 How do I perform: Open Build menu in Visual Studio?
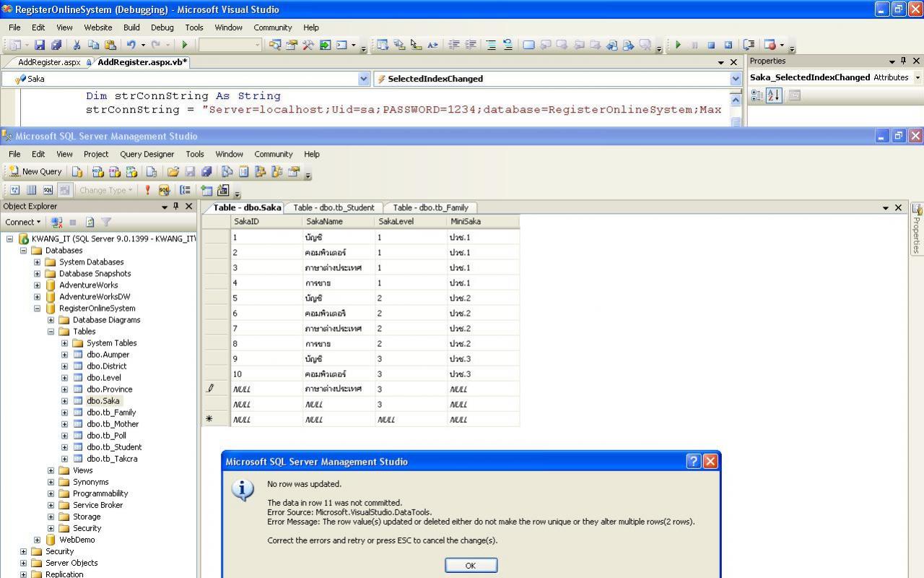point(131,27)
